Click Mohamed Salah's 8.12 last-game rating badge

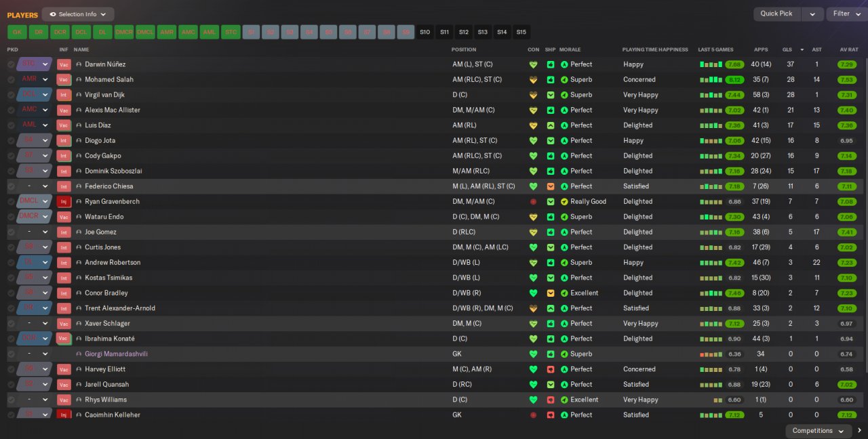(x=734, y=79)
